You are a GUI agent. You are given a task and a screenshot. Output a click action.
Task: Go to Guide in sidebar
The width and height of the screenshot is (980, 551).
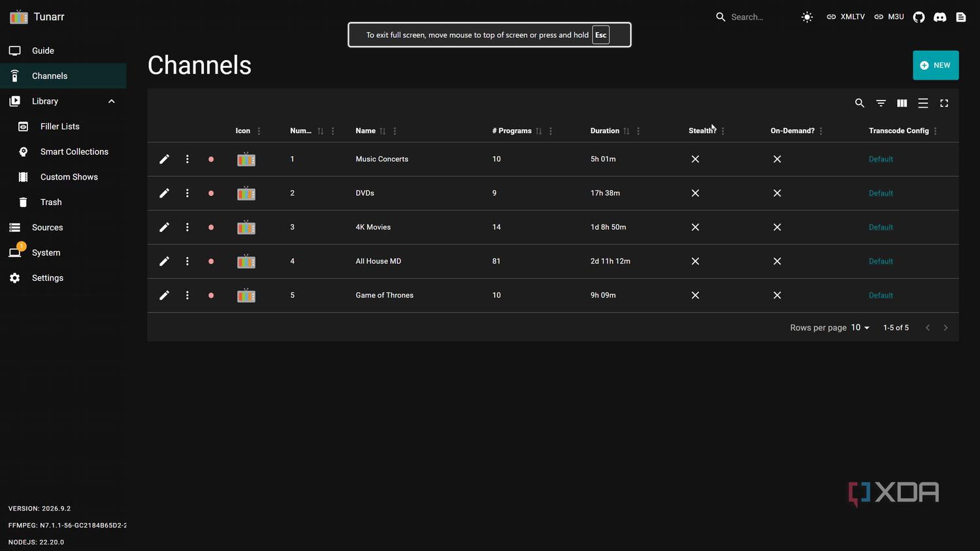(63, 51)
